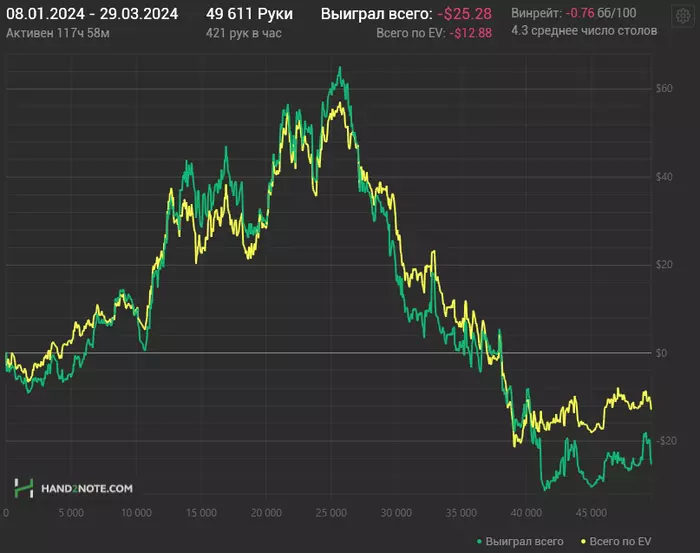700x553 pixels.
Task: Click the 5 000 x-axis label
Action: point(71,513)
